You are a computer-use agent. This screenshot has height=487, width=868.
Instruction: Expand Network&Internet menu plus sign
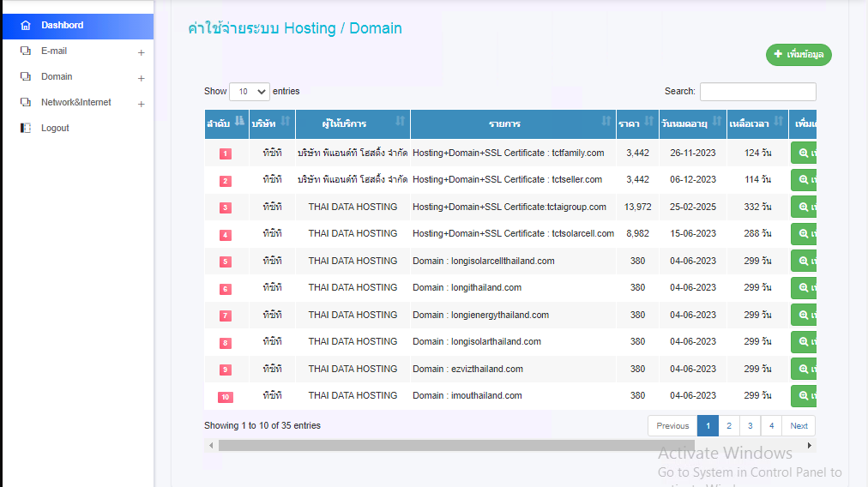point(142,104)
